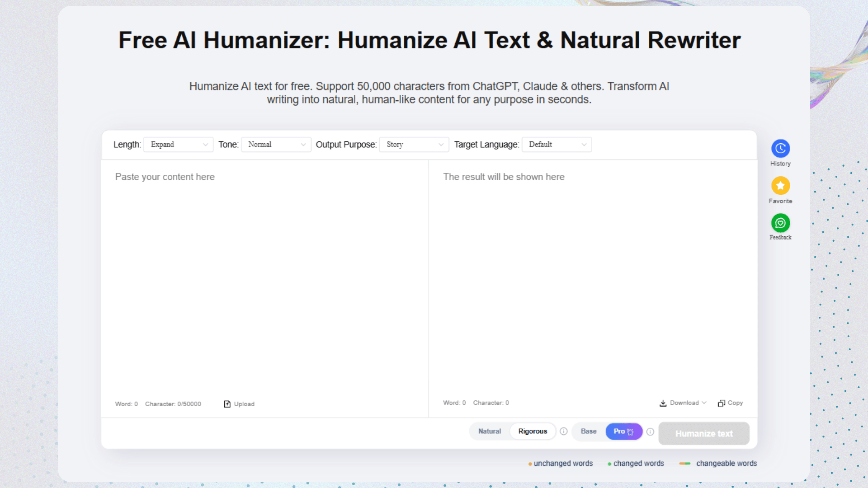Open the Tone dropdown showing Normal
The height and width of the screenshot is (488, 868).
point(276,145)
